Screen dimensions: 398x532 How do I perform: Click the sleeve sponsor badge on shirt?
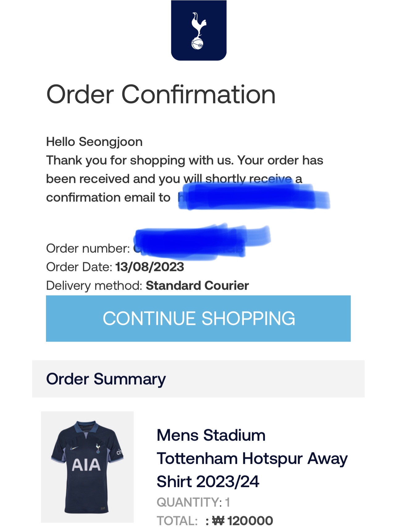tap(119, 453)
